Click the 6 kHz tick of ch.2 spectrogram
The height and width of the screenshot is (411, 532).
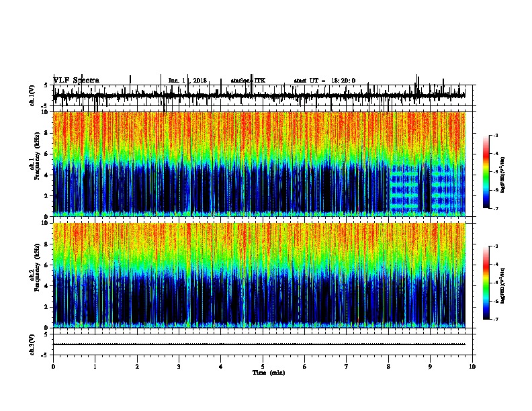[47, 265]
